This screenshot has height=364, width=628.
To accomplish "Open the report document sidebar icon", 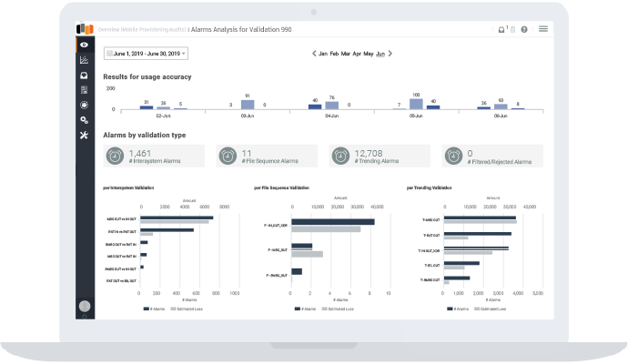I will pyautogui.click(x=84, y=90).
